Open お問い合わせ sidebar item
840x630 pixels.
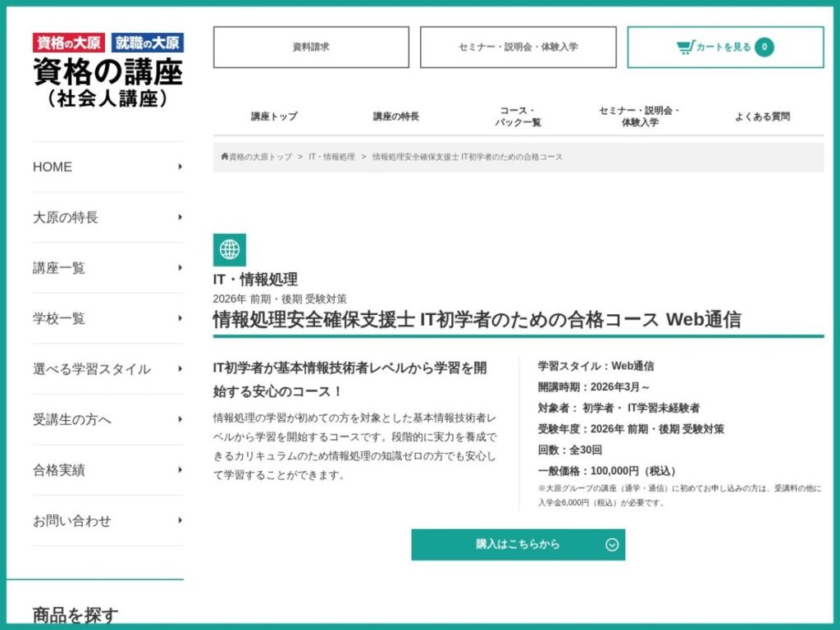tap(107, 520)
